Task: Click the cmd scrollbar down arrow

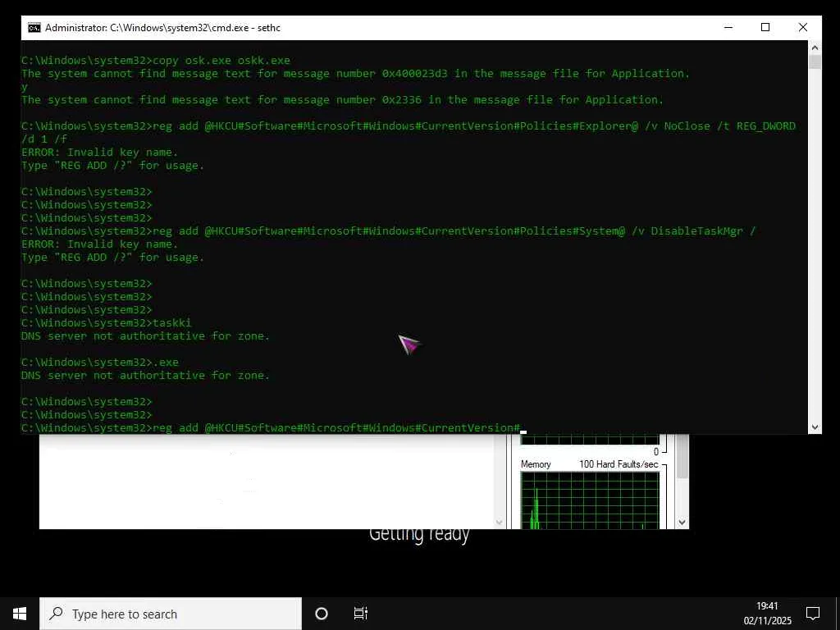Action: [815, 427]
